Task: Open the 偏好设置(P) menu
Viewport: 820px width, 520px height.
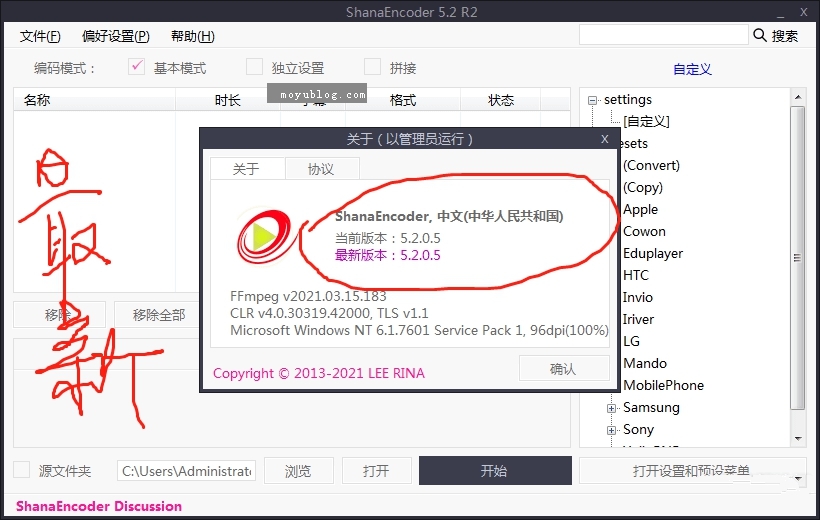Action: click(116, 36)
